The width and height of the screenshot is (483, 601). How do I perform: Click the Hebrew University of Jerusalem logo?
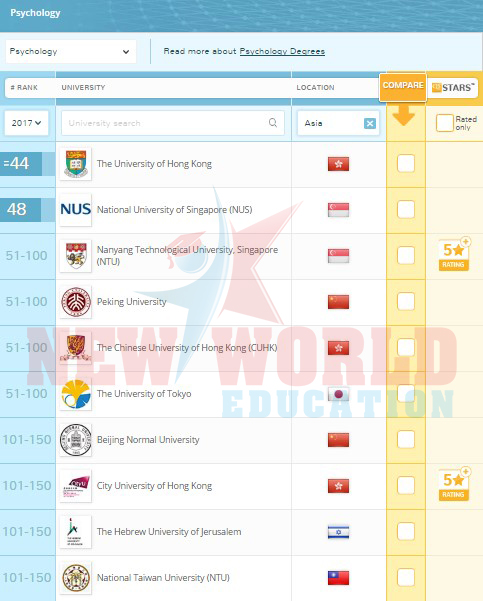[x=76, y=532]
